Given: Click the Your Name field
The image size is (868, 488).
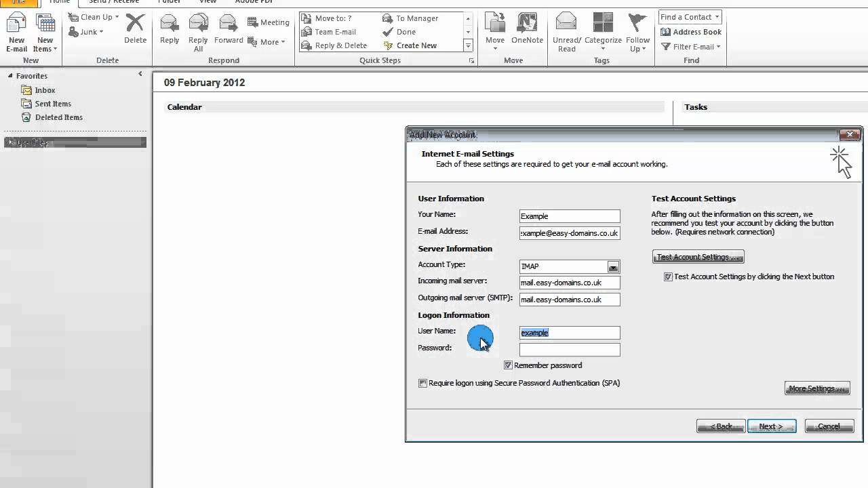Looking at the screenshot, I should click(570, 216).
